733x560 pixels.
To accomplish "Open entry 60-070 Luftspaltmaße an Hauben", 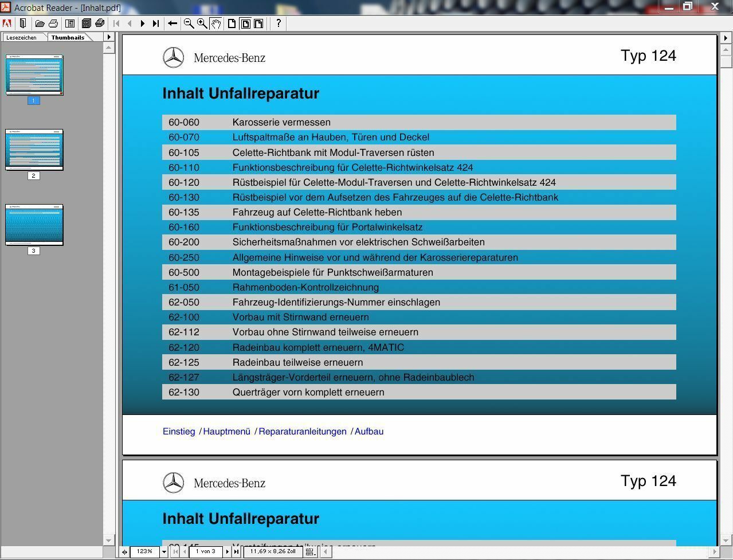I will [x=419, y=137].
